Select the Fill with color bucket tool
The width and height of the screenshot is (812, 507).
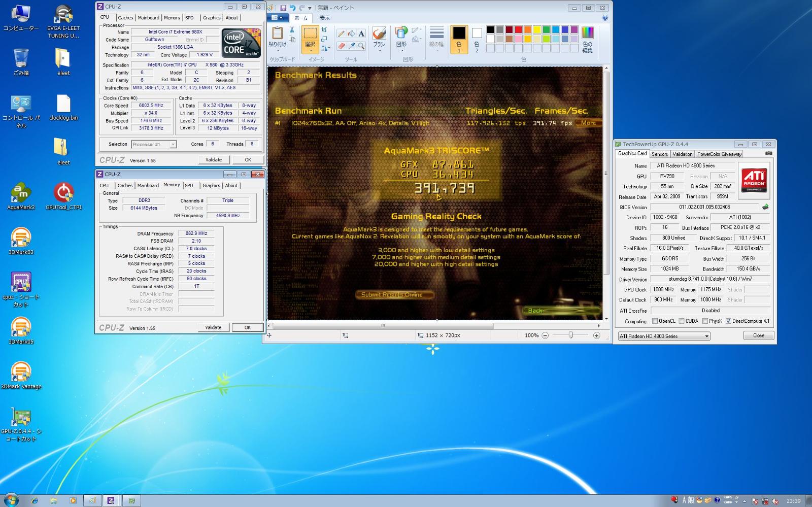(x=351, y=33)
